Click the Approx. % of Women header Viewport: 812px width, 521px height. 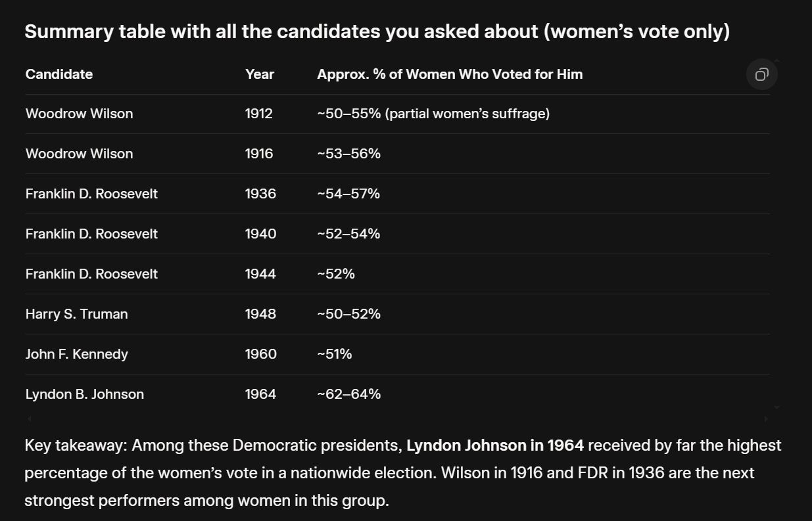[x=450, y=74]
